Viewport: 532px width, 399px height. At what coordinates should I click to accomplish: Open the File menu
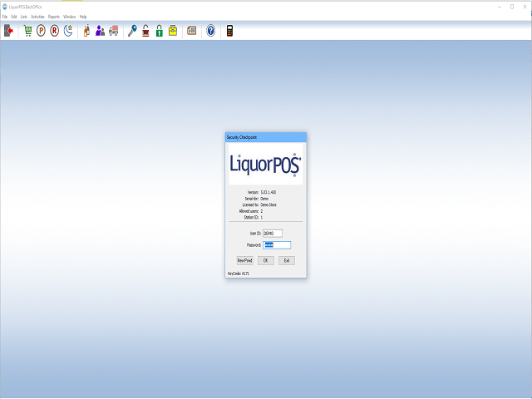(5, 17)
